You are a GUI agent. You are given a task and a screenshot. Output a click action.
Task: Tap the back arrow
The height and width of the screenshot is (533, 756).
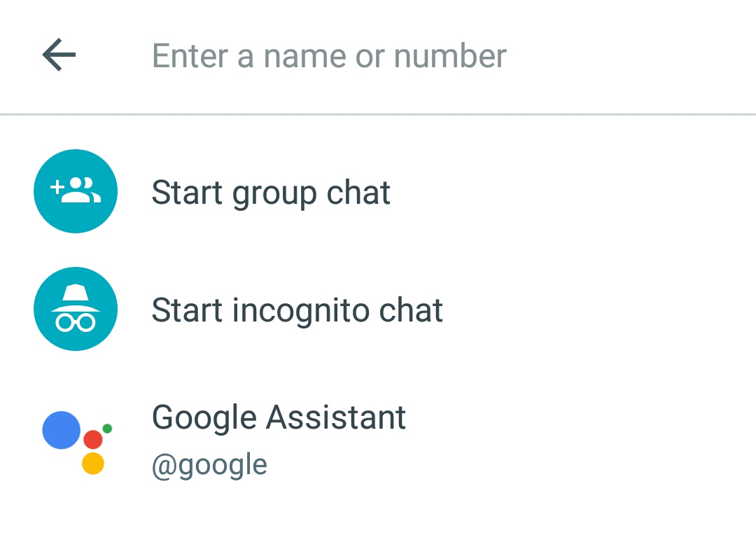(59, 55)
